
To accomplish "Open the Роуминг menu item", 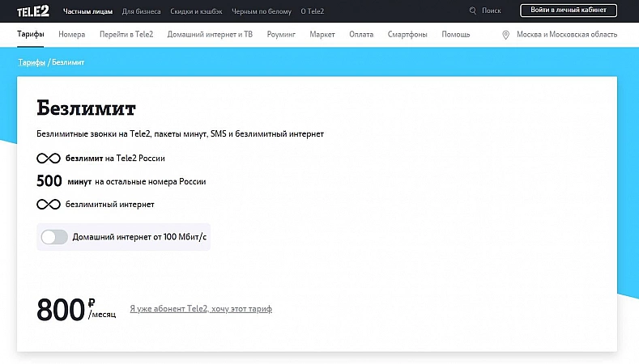I will coord(281,35).
